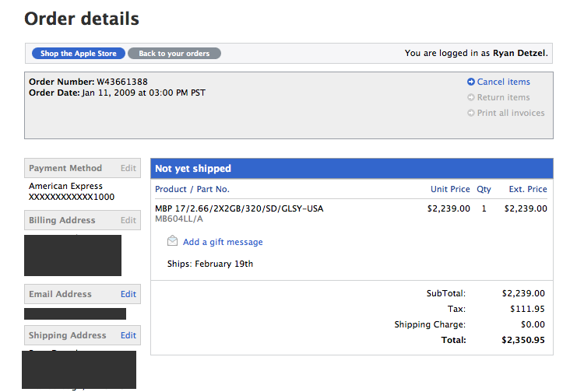
Task: Click the gift message envelope icon
Action: 172,241
